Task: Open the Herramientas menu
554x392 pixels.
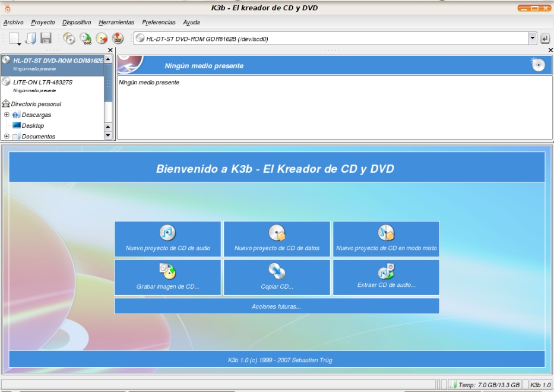Action: click(x=116, y=23)
